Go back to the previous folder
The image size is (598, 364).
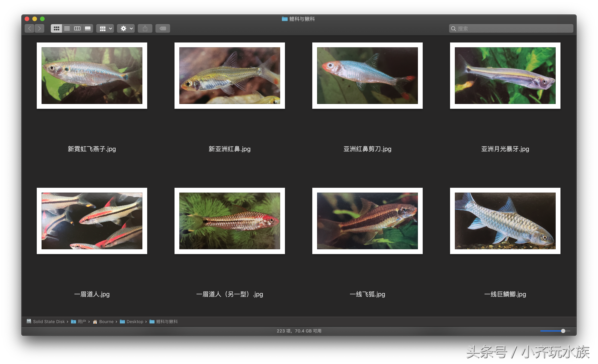coord(29,29)
